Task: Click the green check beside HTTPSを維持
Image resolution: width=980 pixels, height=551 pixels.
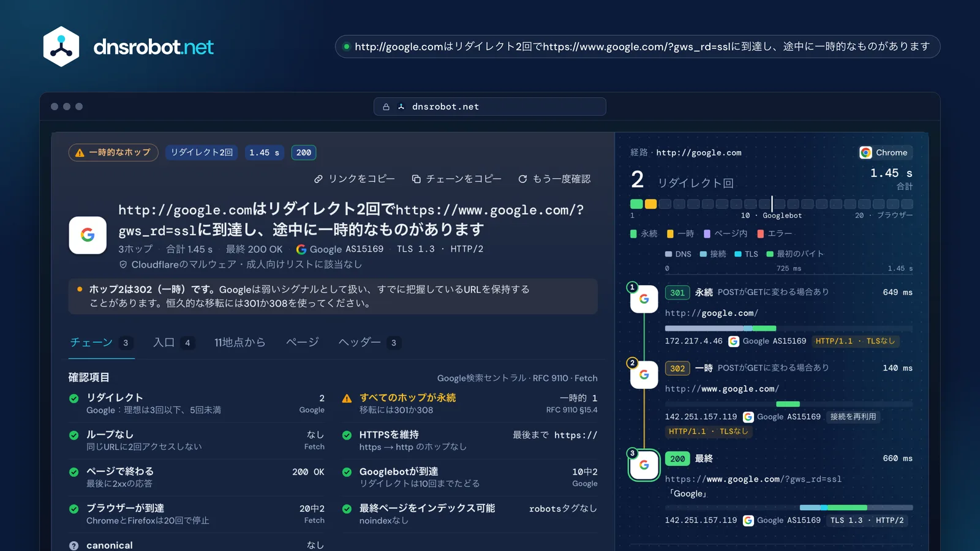Action: click(347, 435)
